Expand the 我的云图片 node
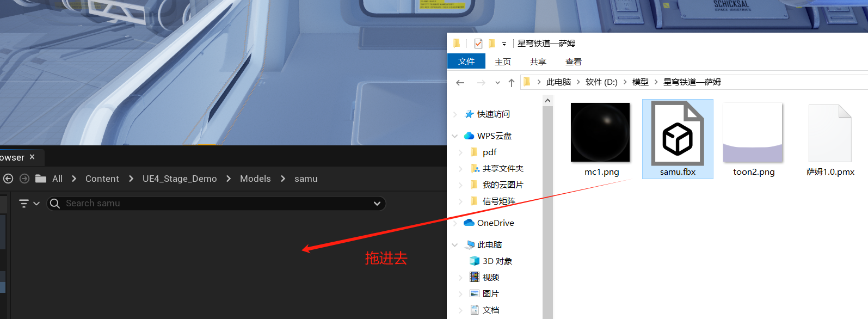Image resolution: width=868 pixels, height=319 pixels. pos(460,185)
